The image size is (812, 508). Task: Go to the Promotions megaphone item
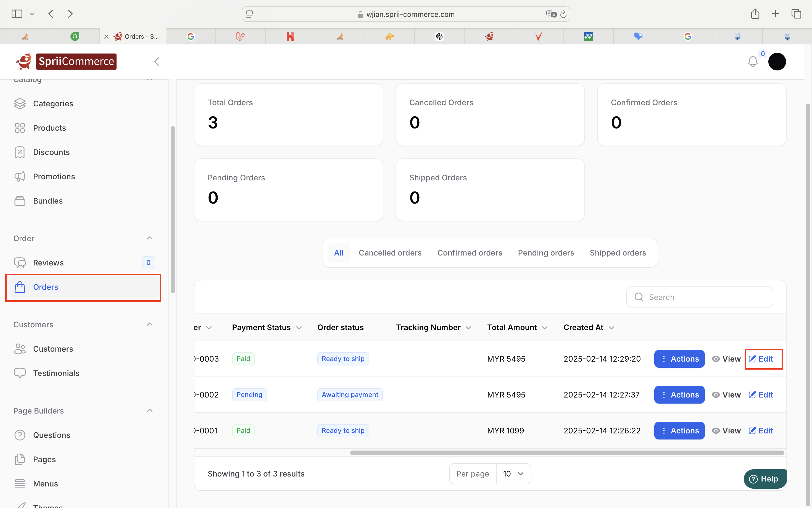[x=54, y=177]
